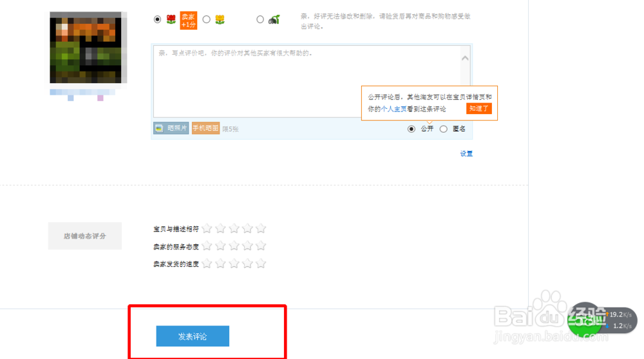The width and height of the screenshot is (644, 359).
Task: Rate 卖家发货的速度 two stars
Action: pos(220,264)
